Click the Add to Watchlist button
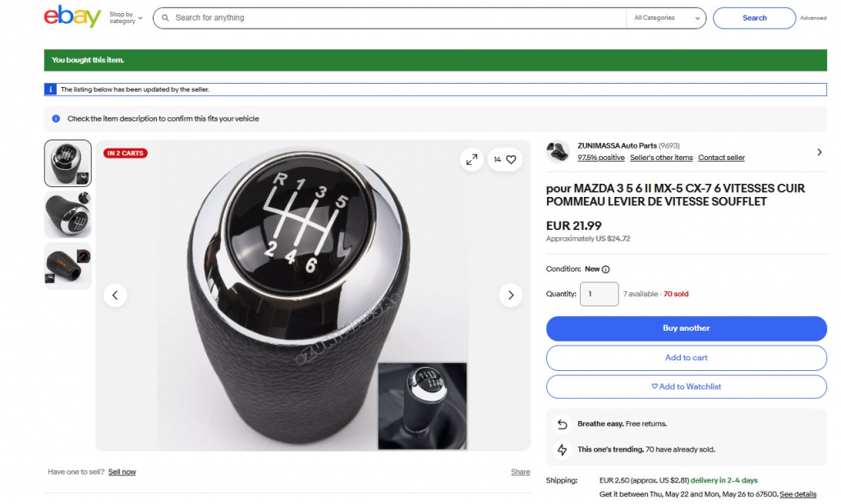The width and height of the screenshot is (841, 504). pos(686,387)
